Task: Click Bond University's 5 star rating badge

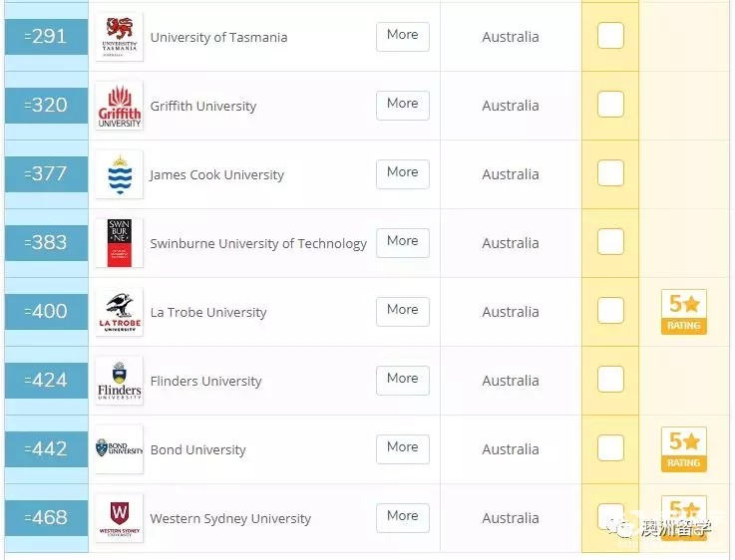Action: point(684,449)
